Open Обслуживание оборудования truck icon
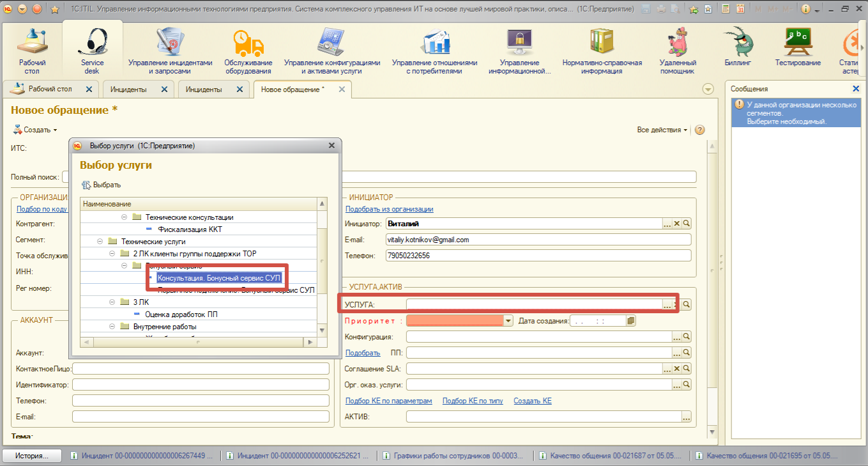 (x=248, y=51)
